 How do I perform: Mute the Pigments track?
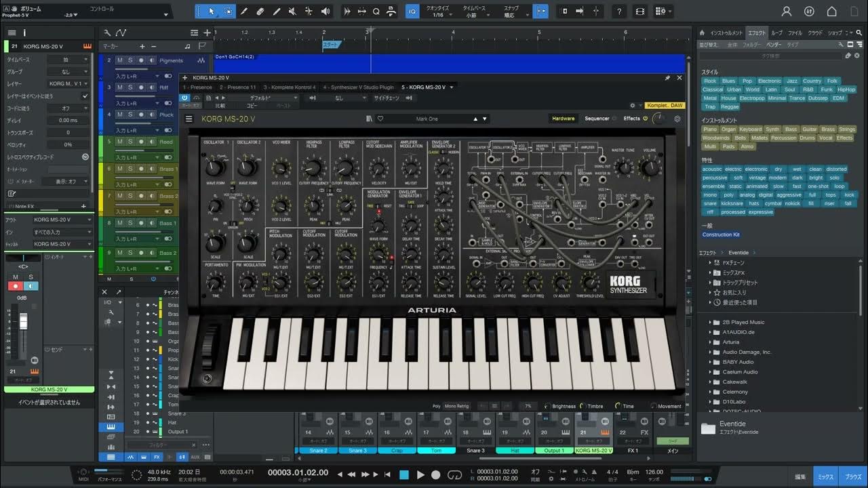[120, 60]
